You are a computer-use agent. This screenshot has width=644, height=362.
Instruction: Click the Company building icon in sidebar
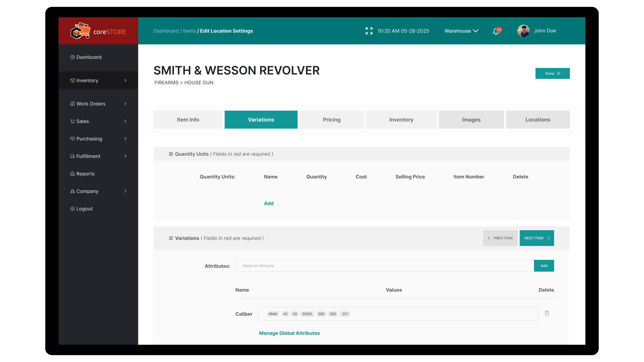click(x=72, y=191)
